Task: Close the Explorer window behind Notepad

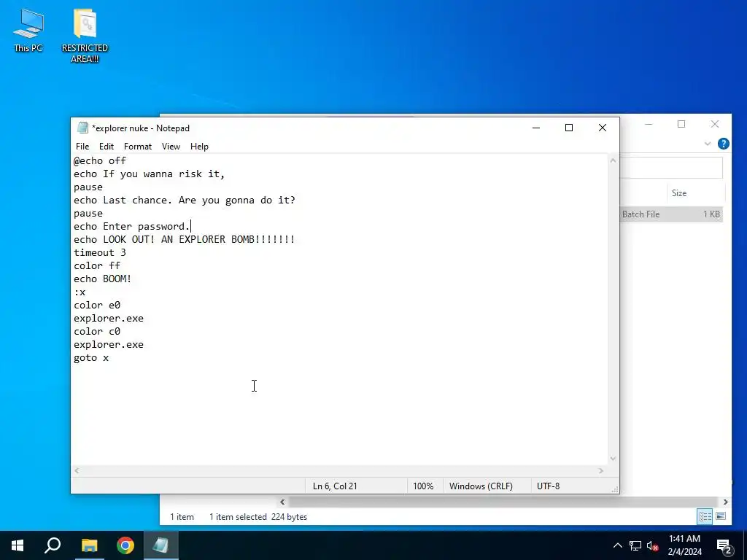Action: [715, 124]
